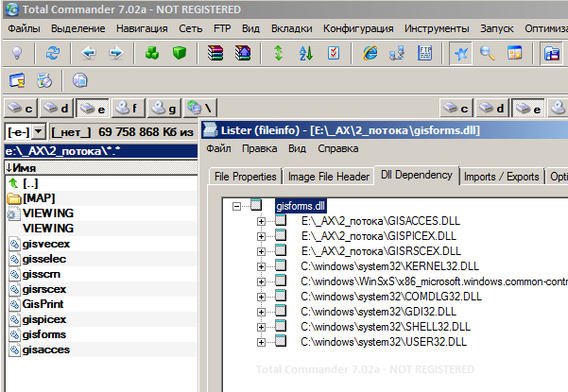568x392 pixels.
Task: Expand the USER32.DLL dependency node
Action: coord(261,342)
